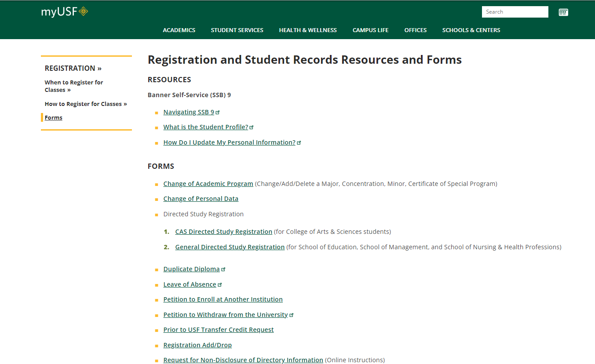Viewport: 595px width, 364px height.
Task: Open the Campus Life menu
Action: [x=371, y=30]
